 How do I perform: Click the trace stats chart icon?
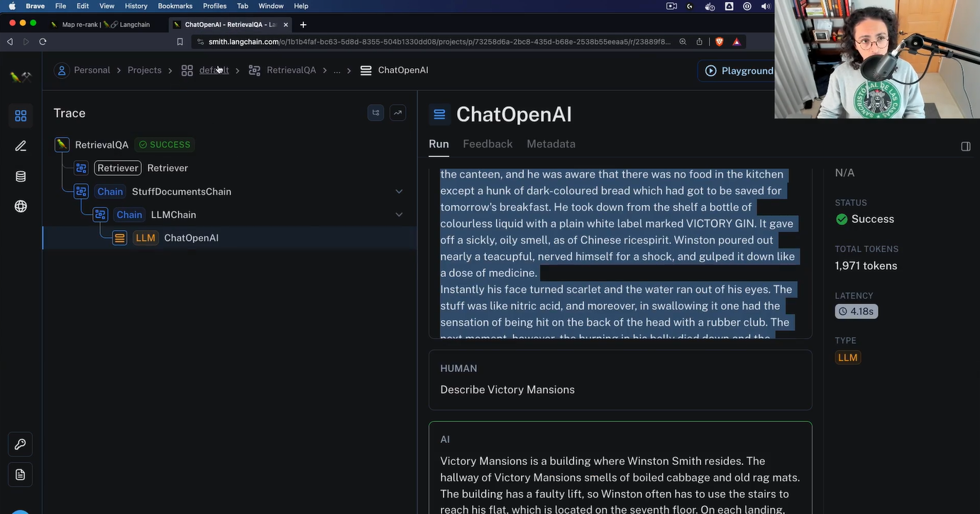pos(397,113)
